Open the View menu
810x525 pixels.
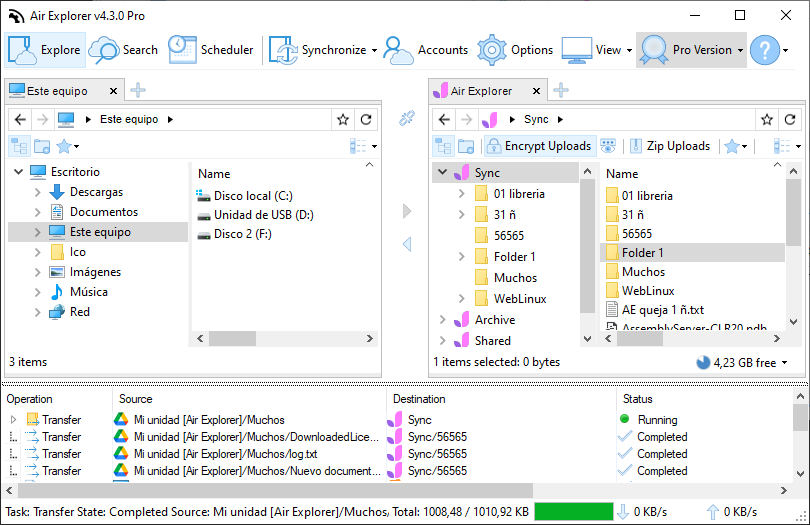[x=597, y=50]
